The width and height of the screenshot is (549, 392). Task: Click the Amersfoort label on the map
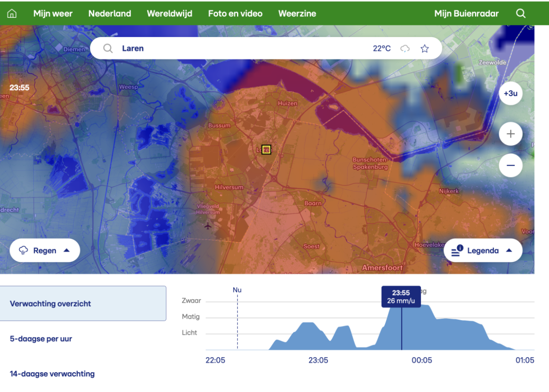click(382, 268)
